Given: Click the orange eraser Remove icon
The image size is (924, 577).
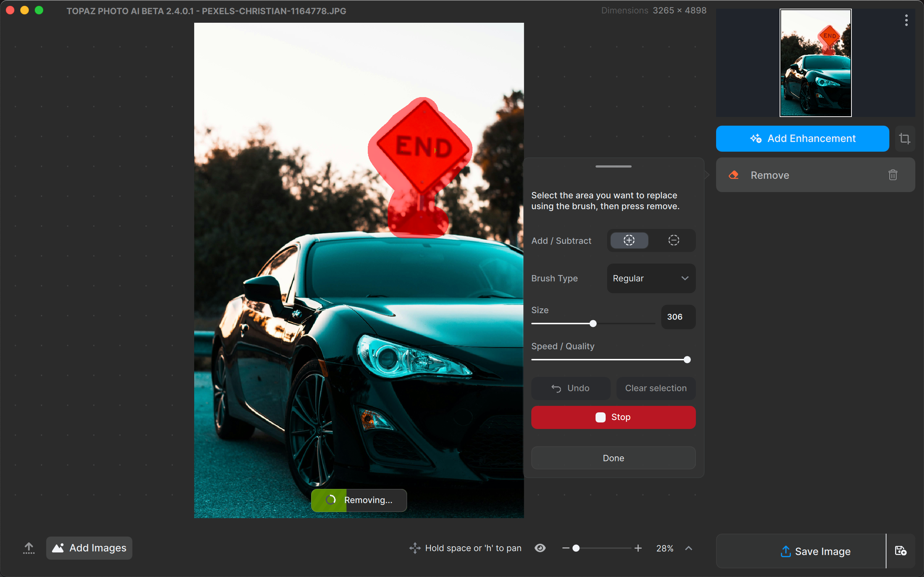Looking at the screenshot, I should [733, 175].
